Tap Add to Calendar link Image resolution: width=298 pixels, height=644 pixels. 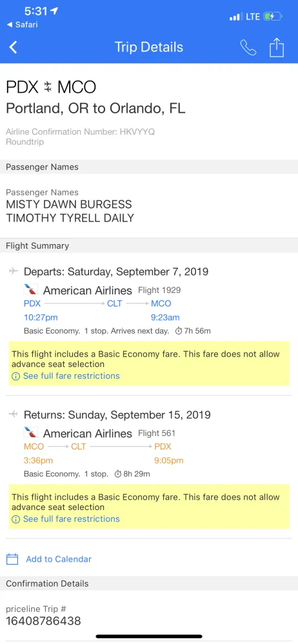(59, 559)
